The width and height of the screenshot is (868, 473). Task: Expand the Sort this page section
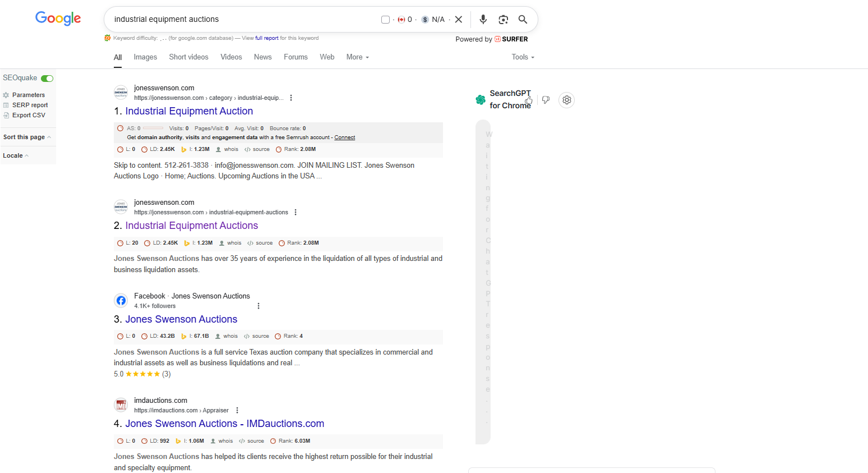click(27, 137)
